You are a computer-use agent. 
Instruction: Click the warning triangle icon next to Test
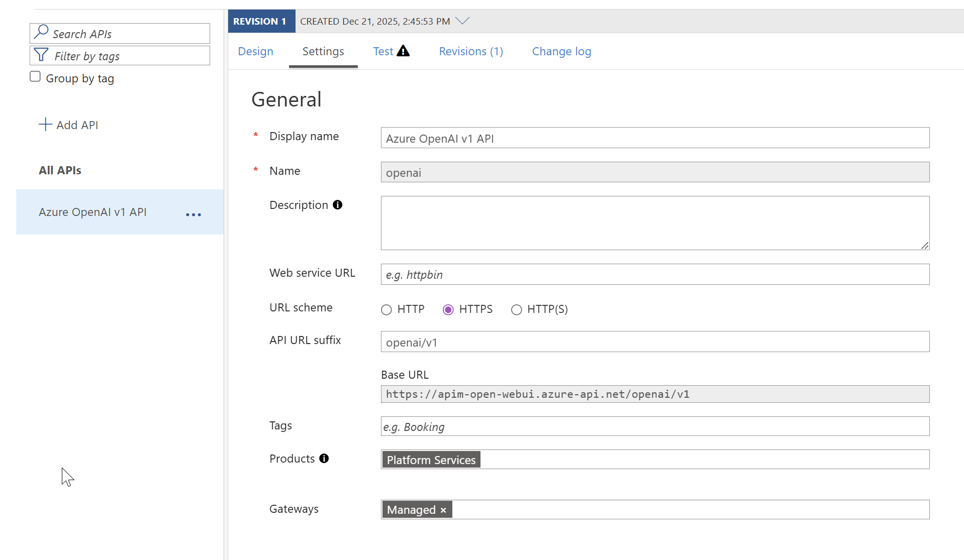click(403, 51)
